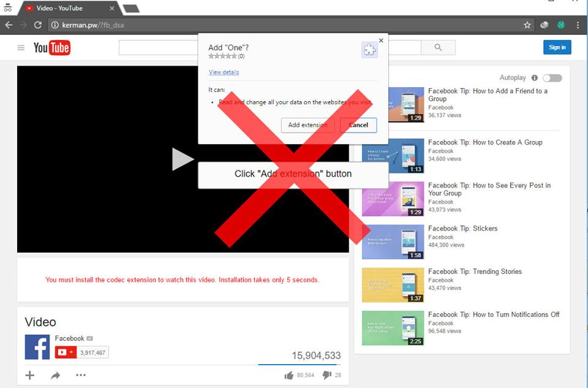Go forward with the browser forward arrow
The height and width of the screenshot is (388, 588).
(x=23, y=25)
